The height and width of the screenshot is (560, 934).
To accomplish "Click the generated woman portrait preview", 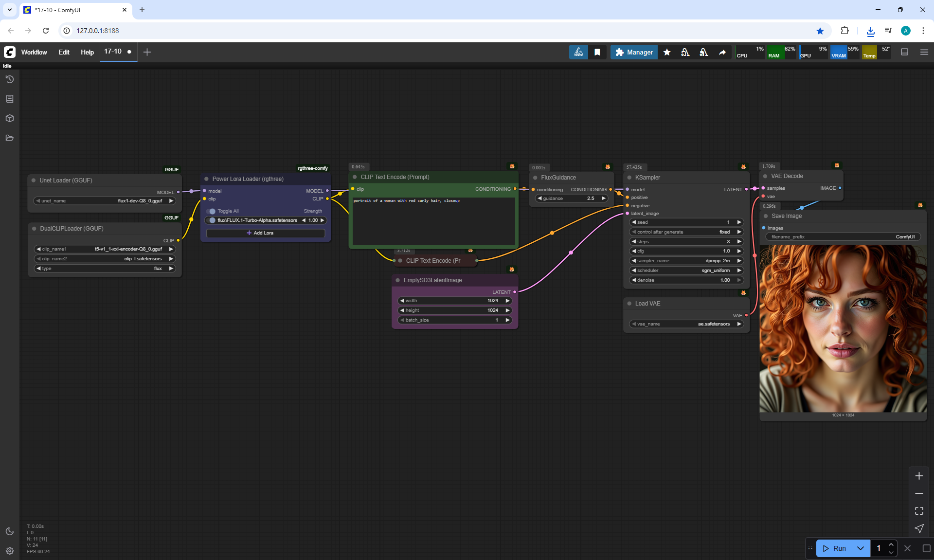I will click(843, 328).
